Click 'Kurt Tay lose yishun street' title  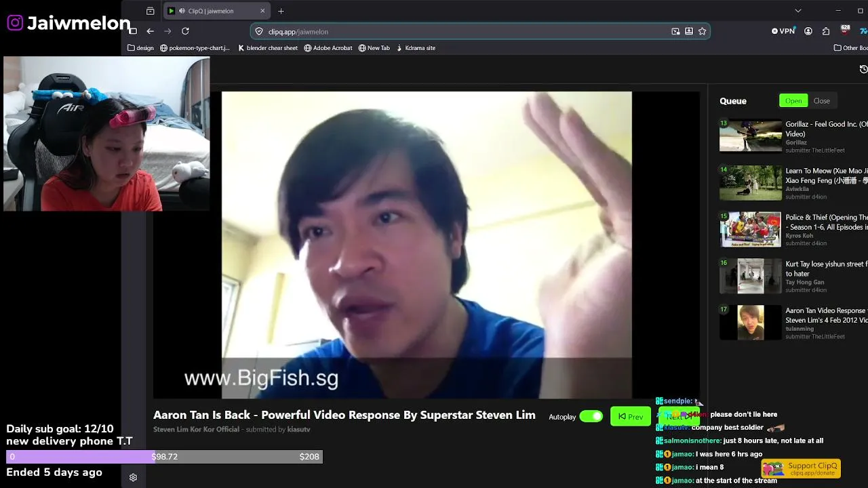[x=827, y=269]
